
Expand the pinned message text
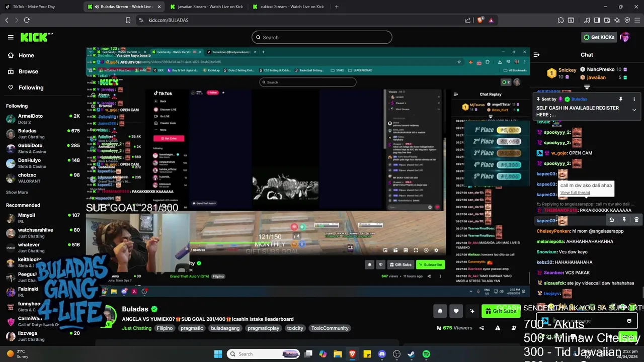click(x=634, y=110)
